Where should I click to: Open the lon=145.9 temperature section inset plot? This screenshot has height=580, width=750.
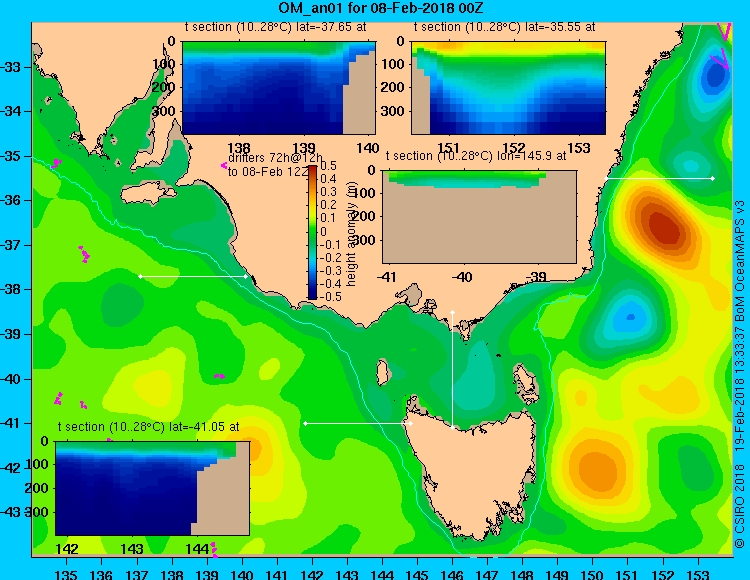coord(480,217)
